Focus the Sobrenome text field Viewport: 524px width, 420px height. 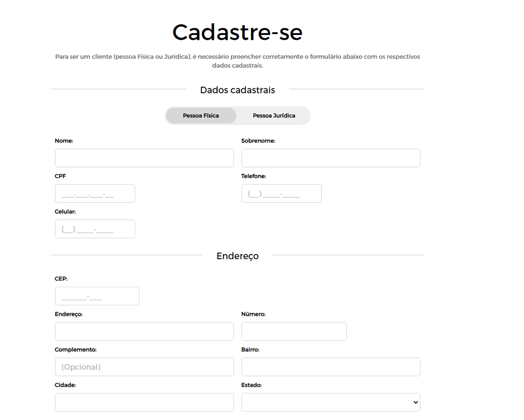pos(331,158)
